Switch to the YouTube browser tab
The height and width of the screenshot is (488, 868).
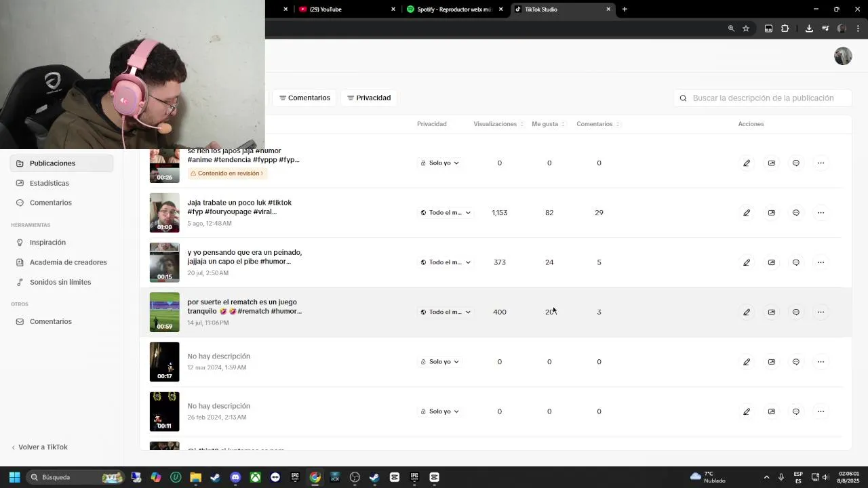(x=346, y=9)
